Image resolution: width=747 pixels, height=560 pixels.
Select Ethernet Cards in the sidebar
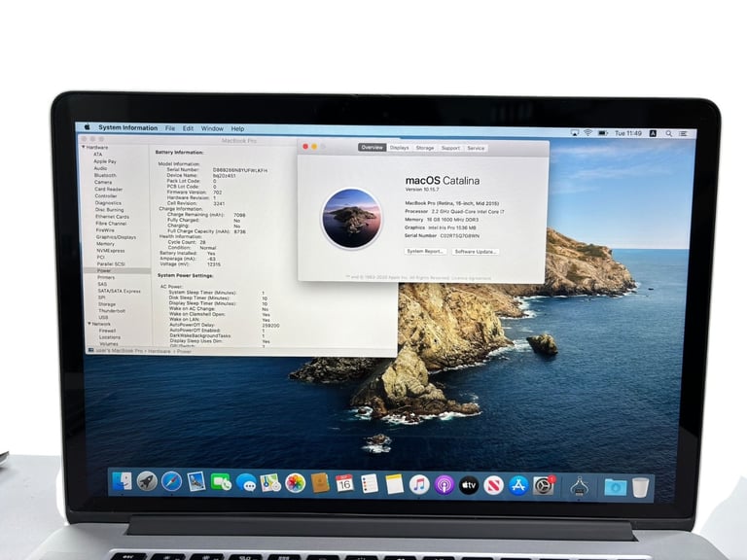[113, 217]
